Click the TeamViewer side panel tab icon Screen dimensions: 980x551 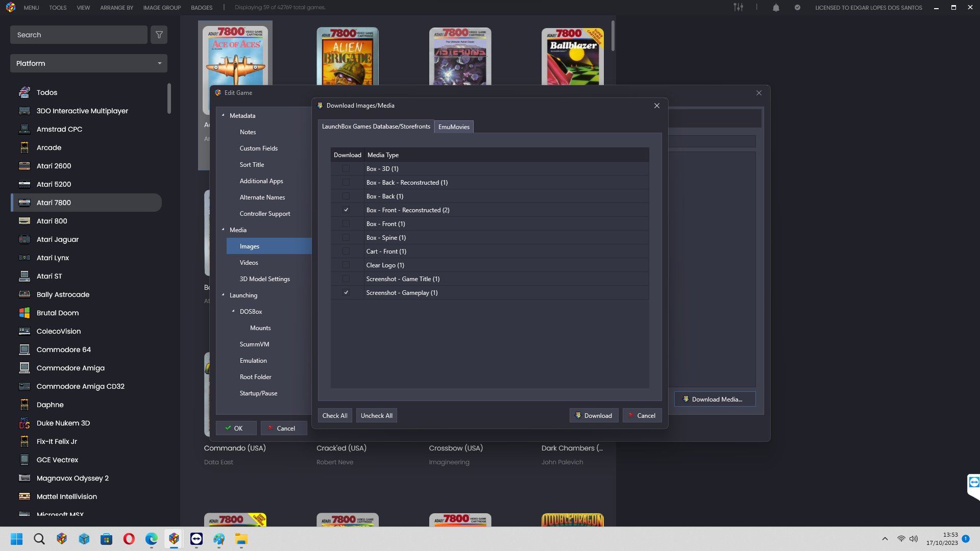[x=974, y=483]
